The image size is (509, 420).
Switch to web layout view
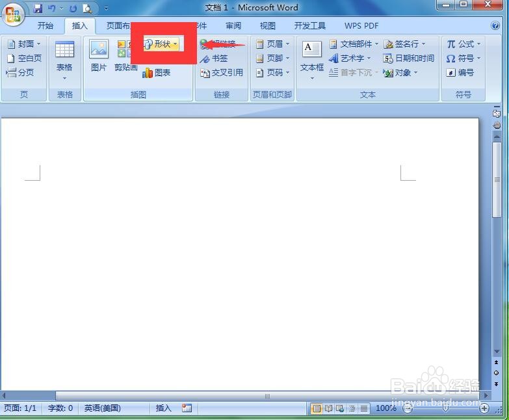(x=340, y=408)
